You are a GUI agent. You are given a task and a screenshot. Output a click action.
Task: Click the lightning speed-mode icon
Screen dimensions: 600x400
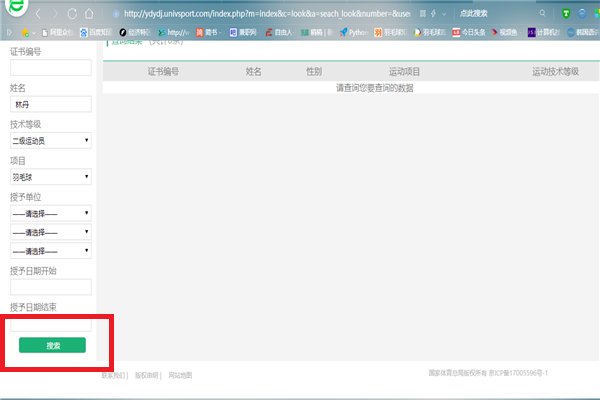433,14
